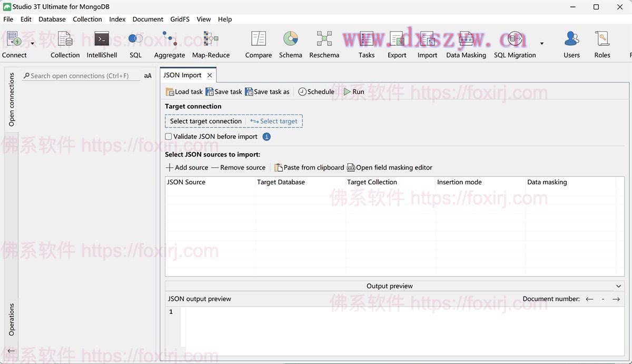The width and height of the screenshot is (632, 364).
Task: Open the Collection toolbar icon
Action: [65, 44]
